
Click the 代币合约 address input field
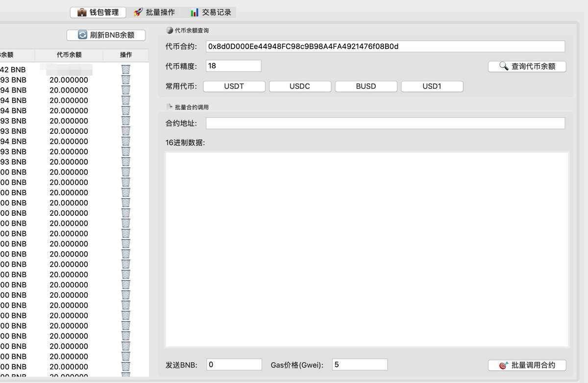click(x=385, y=47)
